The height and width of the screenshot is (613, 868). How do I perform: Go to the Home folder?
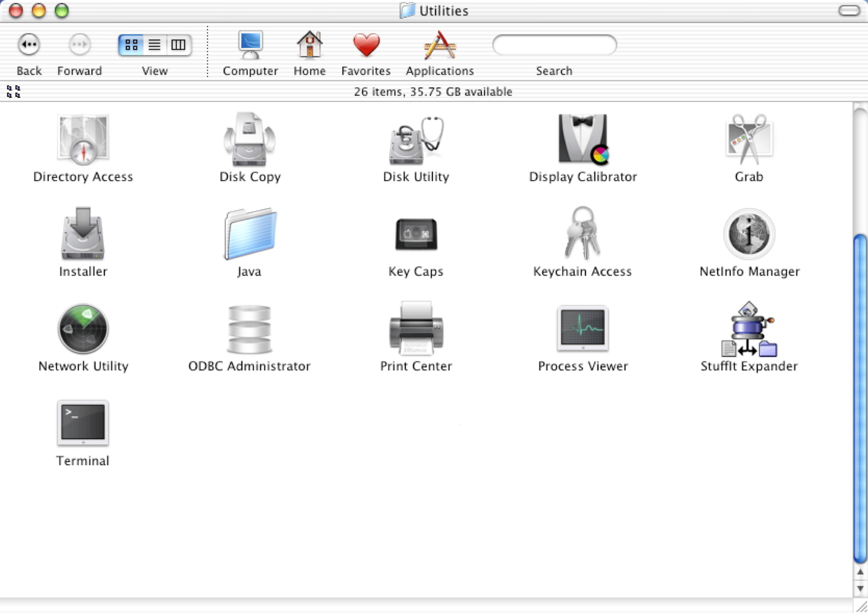click(x=310, y=44)
